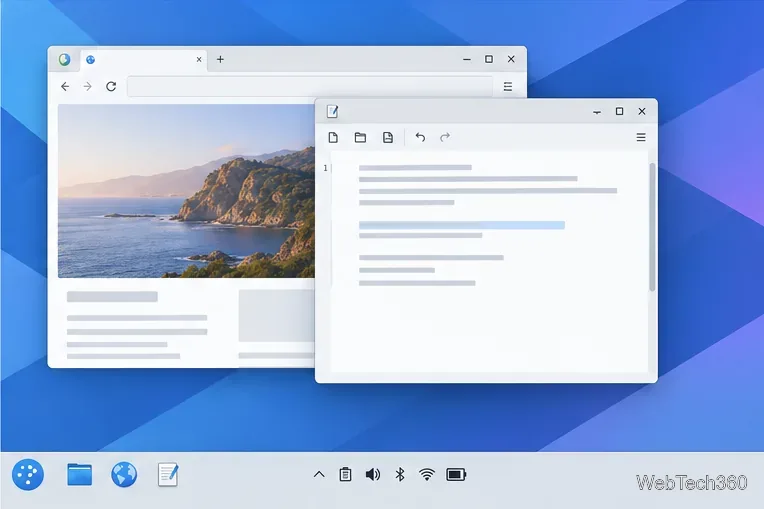This screenshot has height=509, width=764.
Task: Maximize the text editor window
Action: pos(619,112)
